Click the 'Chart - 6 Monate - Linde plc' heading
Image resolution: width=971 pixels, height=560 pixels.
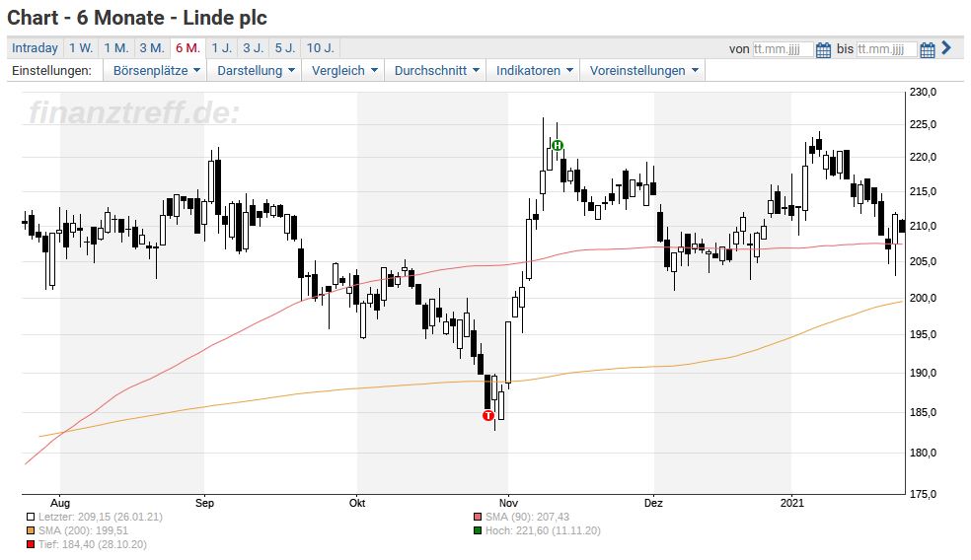tap(137, 18)
